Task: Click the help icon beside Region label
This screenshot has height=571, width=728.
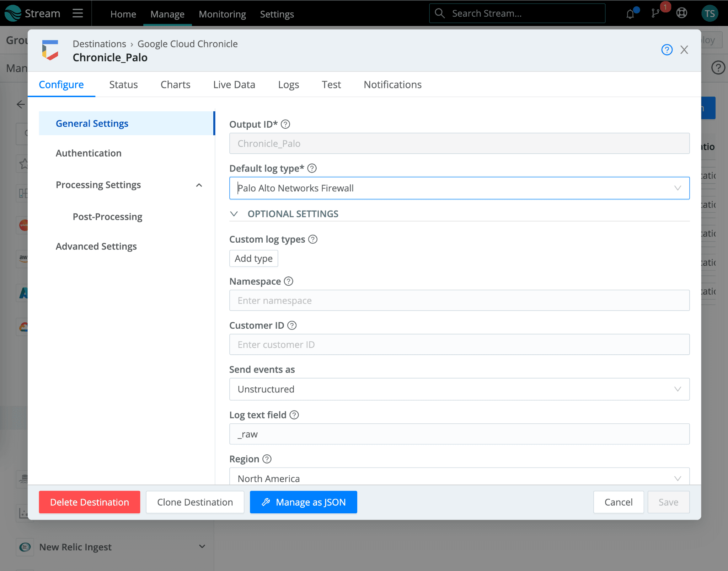Action: (x=267, y=459)
